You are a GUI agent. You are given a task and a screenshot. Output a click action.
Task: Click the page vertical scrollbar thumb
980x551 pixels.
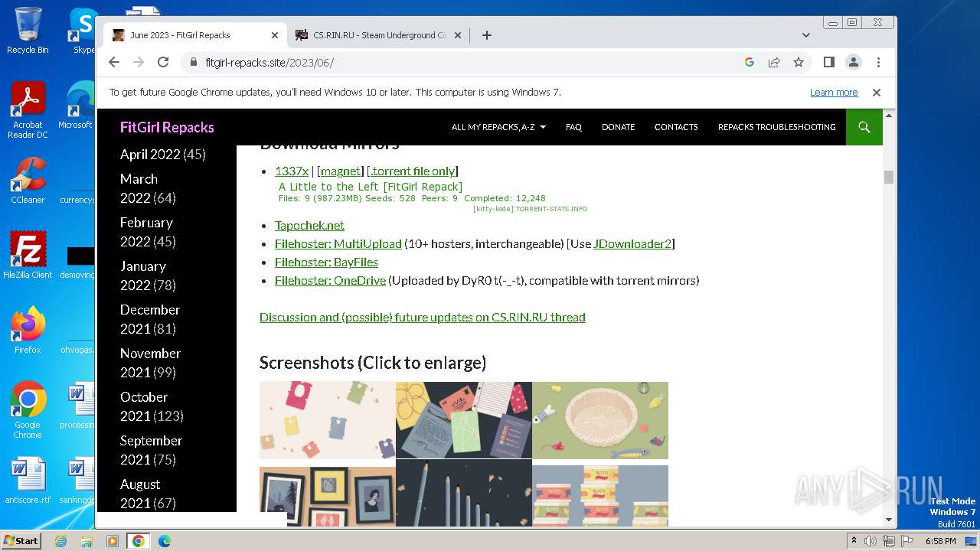point(889,177)
